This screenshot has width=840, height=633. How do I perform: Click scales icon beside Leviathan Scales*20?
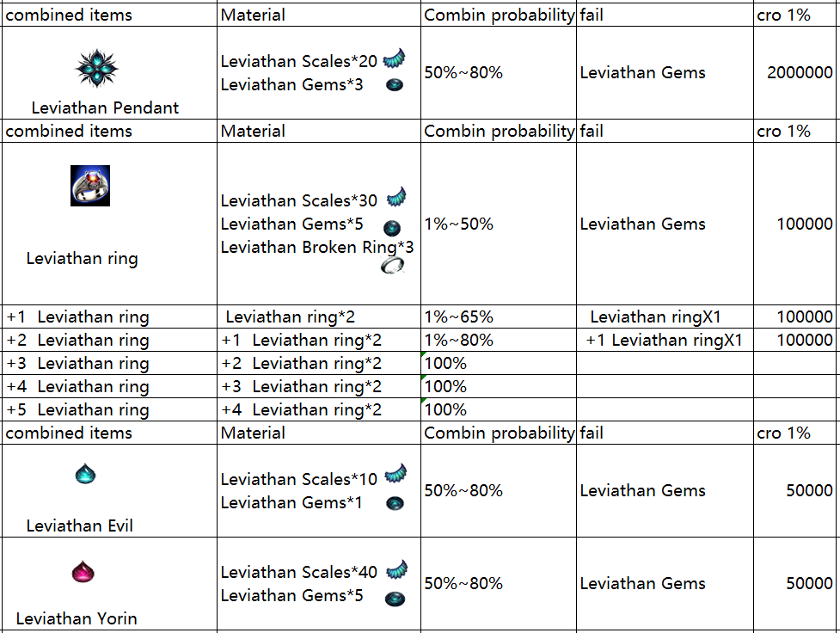pos(395,58)
